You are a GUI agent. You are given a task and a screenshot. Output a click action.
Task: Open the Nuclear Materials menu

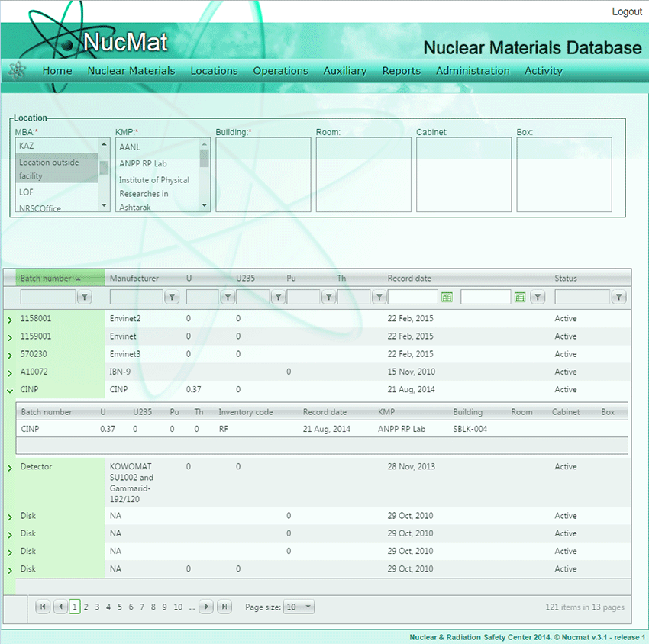pos(131,71)
